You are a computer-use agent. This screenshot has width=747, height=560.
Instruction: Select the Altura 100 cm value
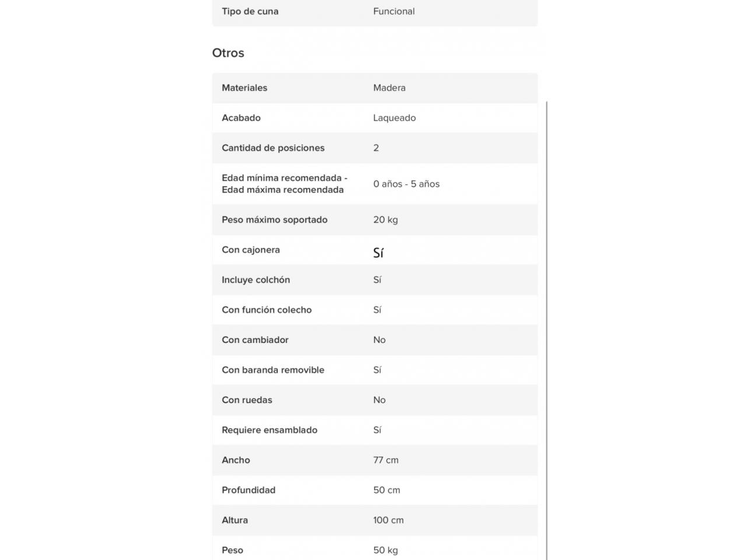(x=389, y=520)
